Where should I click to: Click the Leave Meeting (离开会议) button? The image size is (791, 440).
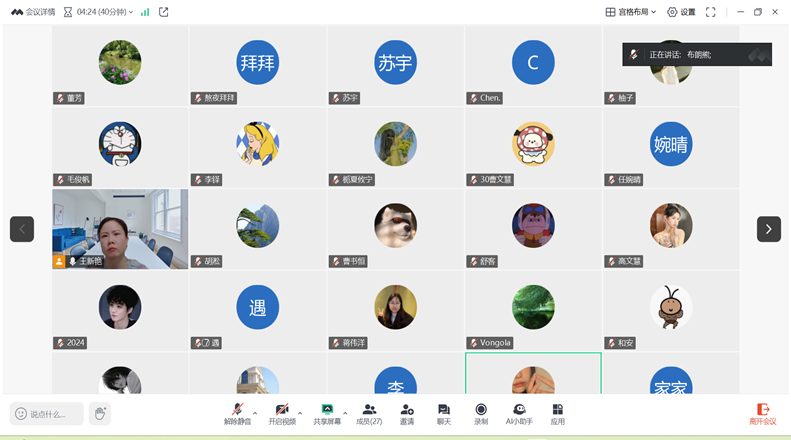[x=763, y=413]
